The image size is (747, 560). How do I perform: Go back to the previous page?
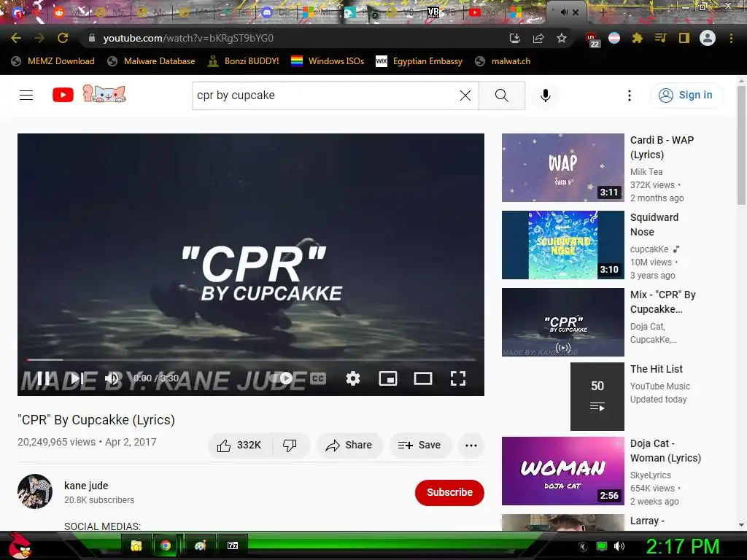(x=16, y=38)
